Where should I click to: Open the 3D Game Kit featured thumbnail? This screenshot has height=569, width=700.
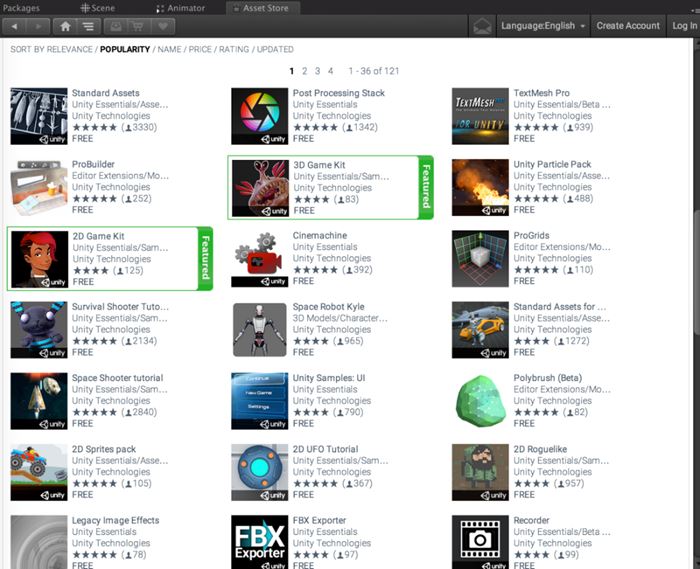point(260,187)
